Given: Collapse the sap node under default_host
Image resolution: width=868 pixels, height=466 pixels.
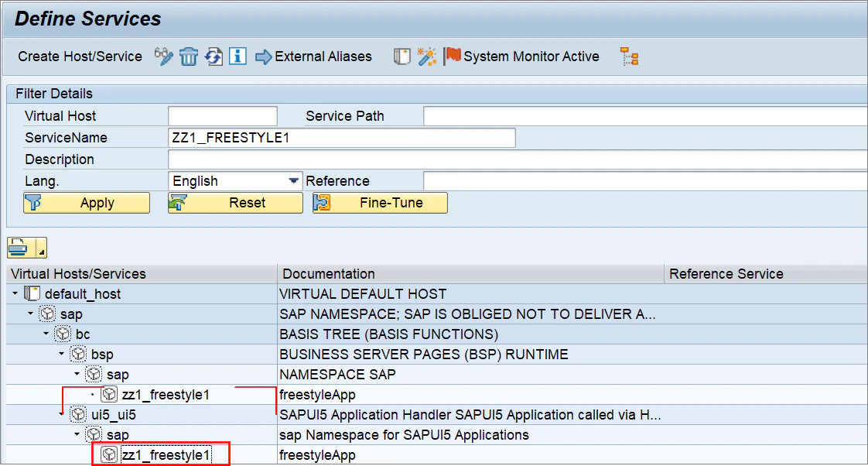Looking at the screenshot, I should click(31, 314).
